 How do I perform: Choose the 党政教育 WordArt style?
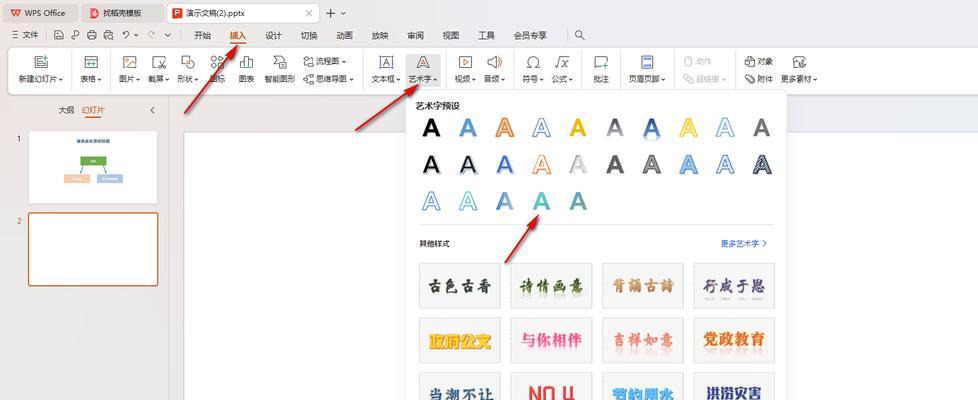click(734, 340)
